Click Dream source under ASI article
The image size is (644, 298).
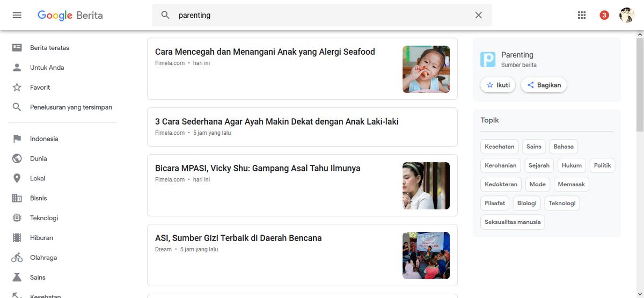(x=163, y=250)
